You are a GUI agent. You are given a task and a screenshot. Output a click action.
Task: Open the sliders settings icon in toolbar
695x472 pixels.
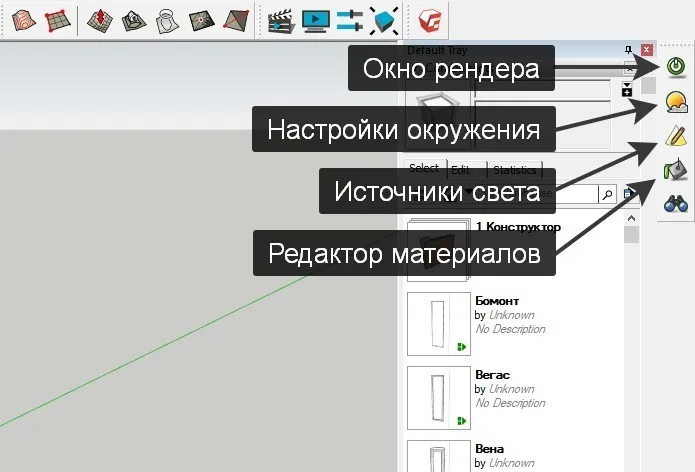[349, 19]
